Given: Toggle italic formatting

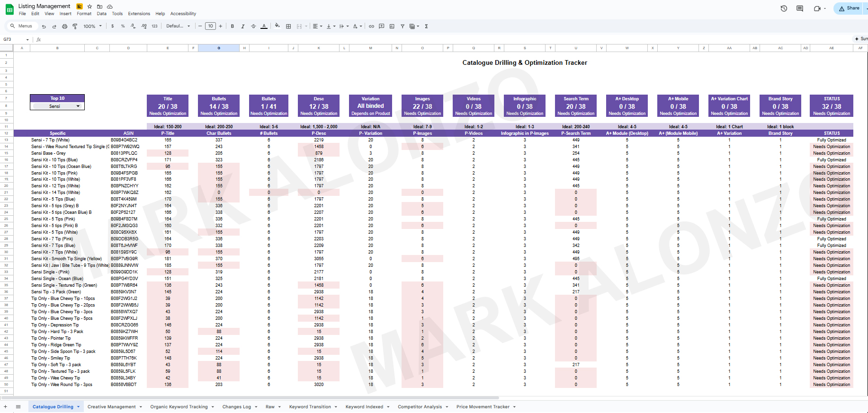Looking at the screenshot, I should 243,26.
